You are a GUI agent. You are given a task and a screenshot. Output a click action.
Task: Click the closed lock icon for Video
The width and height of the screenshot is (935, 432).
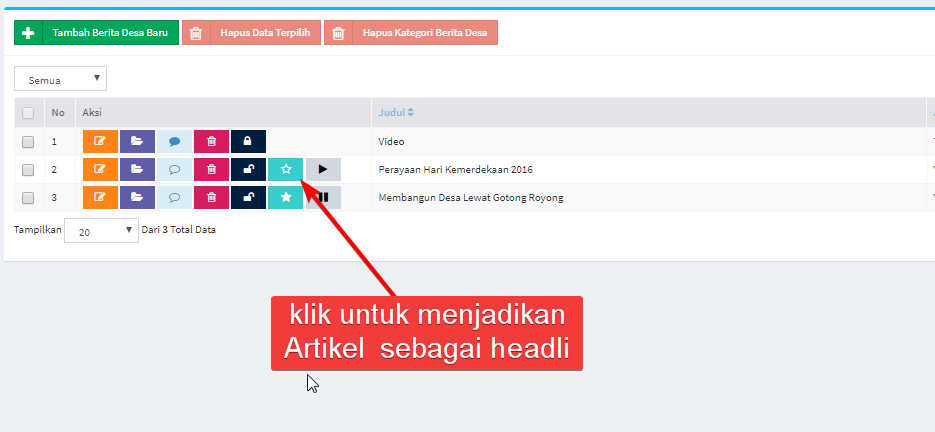248,141
